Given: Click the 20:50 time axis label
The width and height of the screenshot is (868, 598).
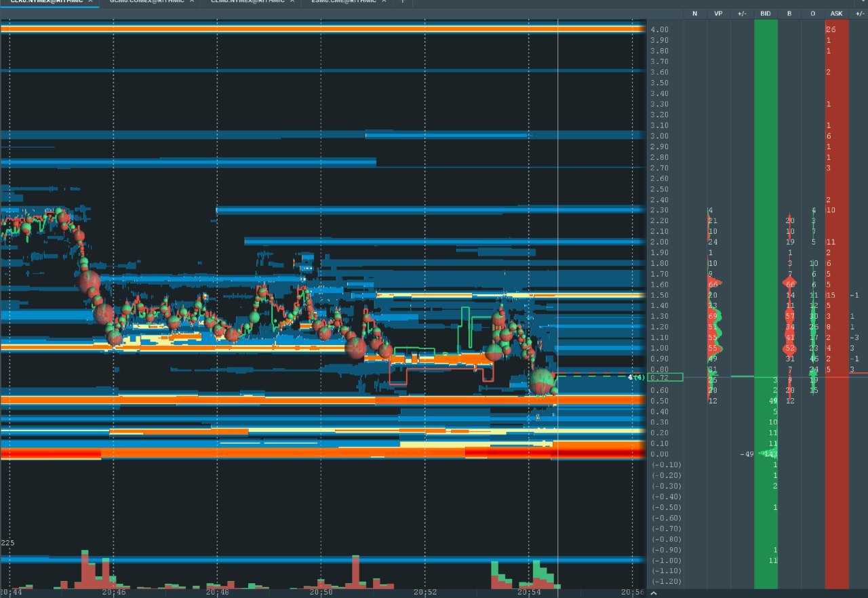Looking at the screenshot, I should [x=321, y=592].
